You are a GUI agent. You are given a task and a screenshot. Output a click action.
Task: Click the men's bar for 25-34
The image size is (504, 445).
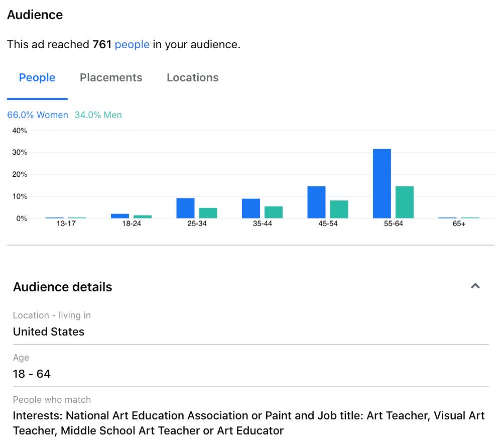click(x=208, y=213)
